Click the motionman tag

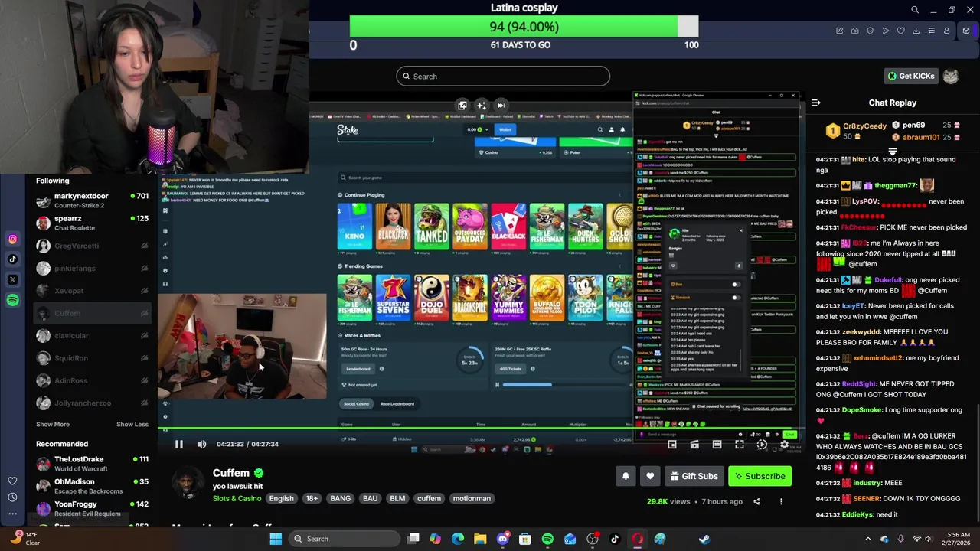(x=472, y=498)
